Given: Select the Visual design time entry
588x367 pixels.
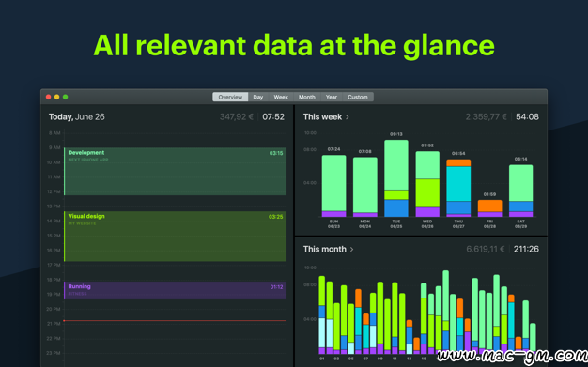Looking at the screenshot, I should (x=175, y=237).
